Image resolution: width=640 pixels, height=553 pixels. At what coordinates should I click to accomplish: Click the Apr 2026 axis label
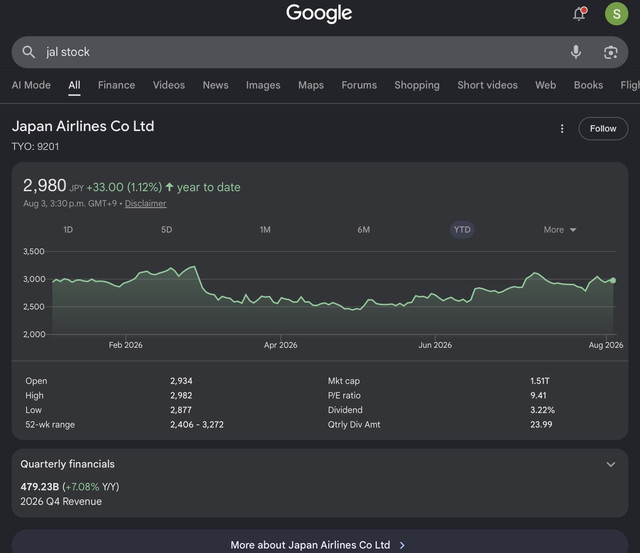(x=280, y=345)
